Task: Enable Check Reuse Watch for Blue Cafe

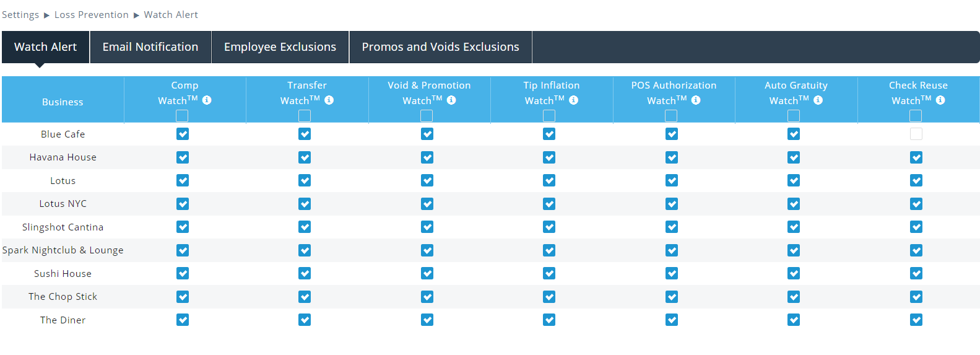Action: tap(916, 134)
